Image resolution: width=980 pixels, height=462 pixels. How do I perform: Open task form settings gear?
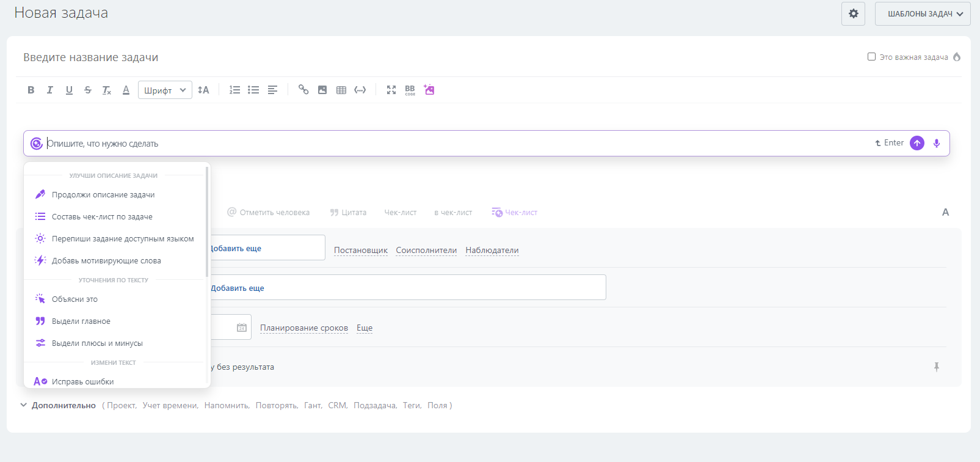pyautogui.click(x=854, y=13)
